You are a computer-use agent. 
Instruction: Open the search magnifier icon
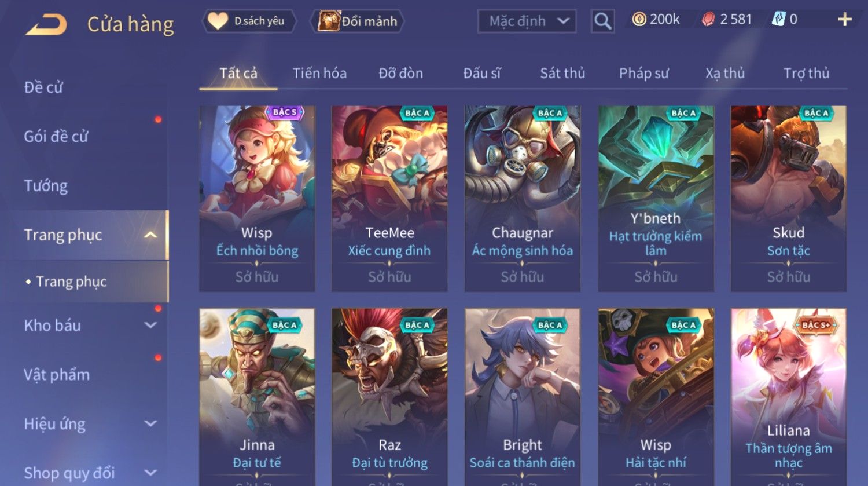click(602, 21)
